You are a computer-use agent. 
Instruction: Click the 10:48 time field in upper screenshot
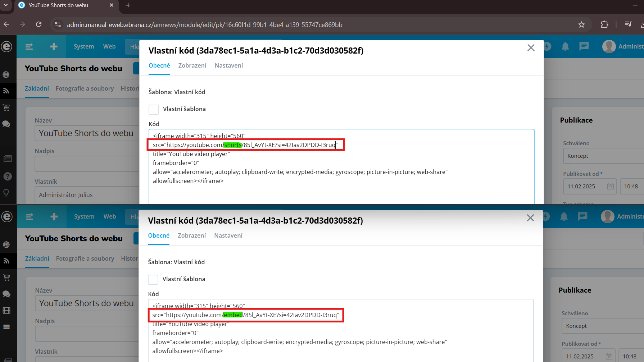[x=632, y=187]
